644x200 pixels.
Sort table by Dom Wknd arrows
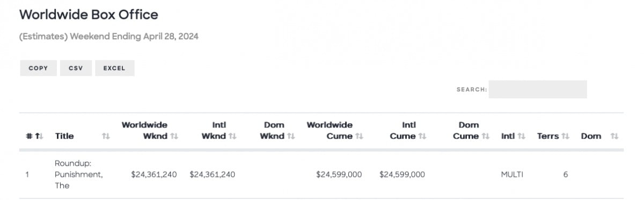[x=291, y=137]
